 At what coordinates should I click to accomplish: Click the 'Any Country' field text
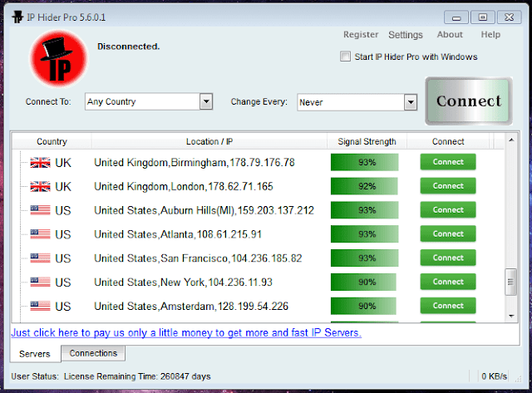(111, 101)
